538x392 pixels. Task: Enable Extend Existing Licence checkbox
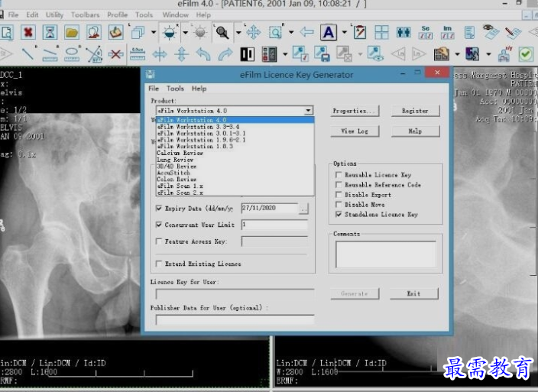coord(158,264)
